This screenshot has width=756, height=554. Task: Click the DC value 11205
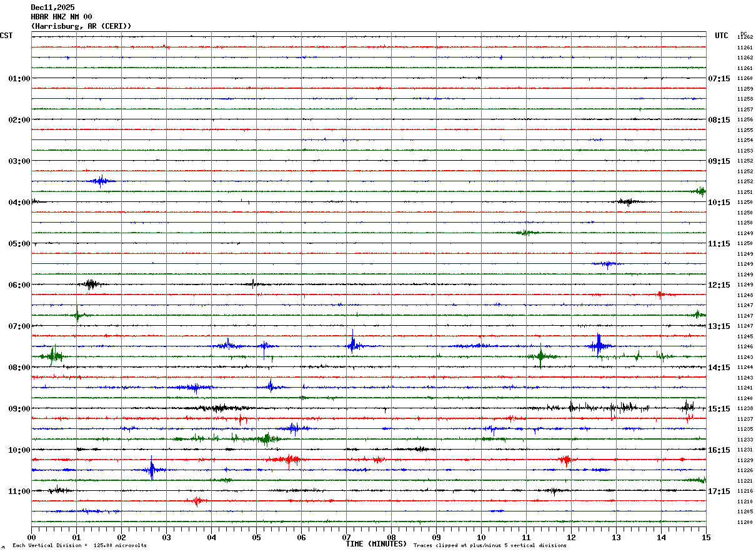pyautogui.click(x=745, y=512)
